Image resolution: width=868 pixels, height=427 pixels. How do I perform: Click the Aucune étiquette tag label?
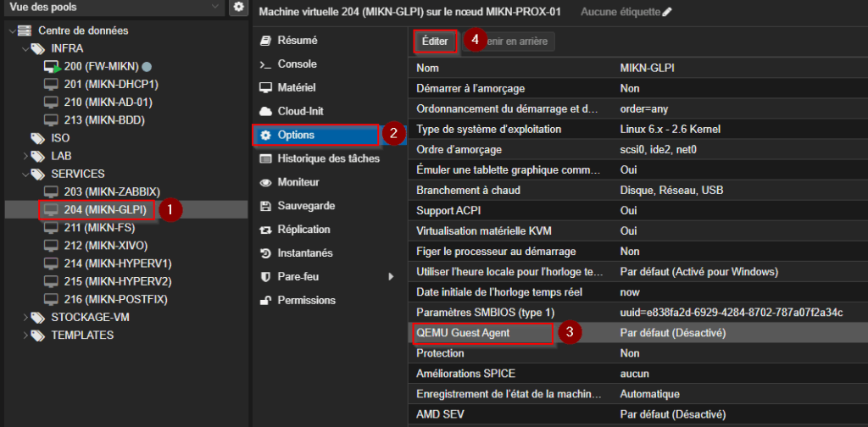[x=620, y=12]
